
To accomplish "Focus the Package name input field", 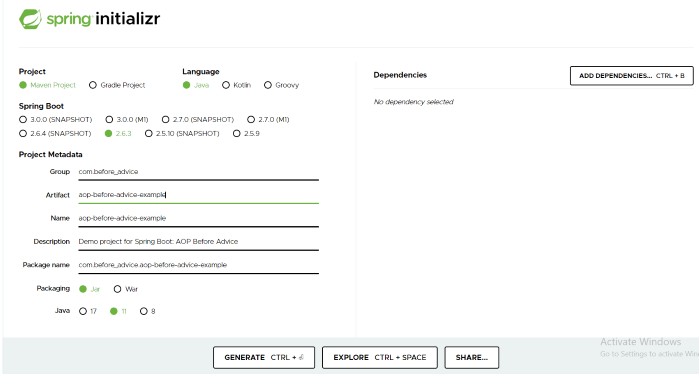I will (x=198, y=265).
